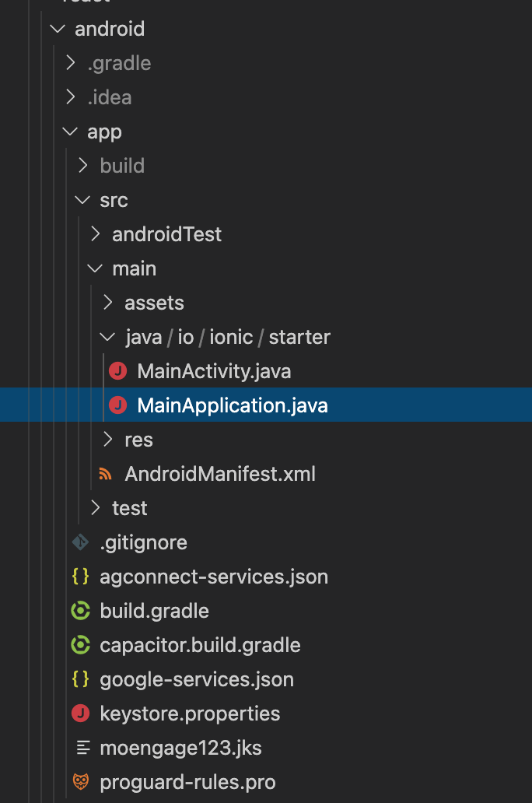Expand the res folder
Screen dimensions: 532x803
pos(107,440)
